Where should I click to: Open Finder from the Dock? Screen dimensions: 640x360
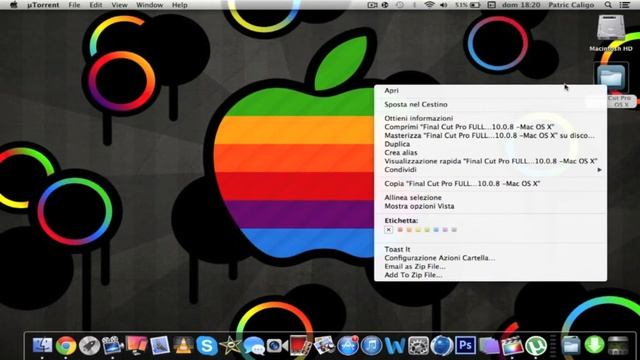[42, 346]
